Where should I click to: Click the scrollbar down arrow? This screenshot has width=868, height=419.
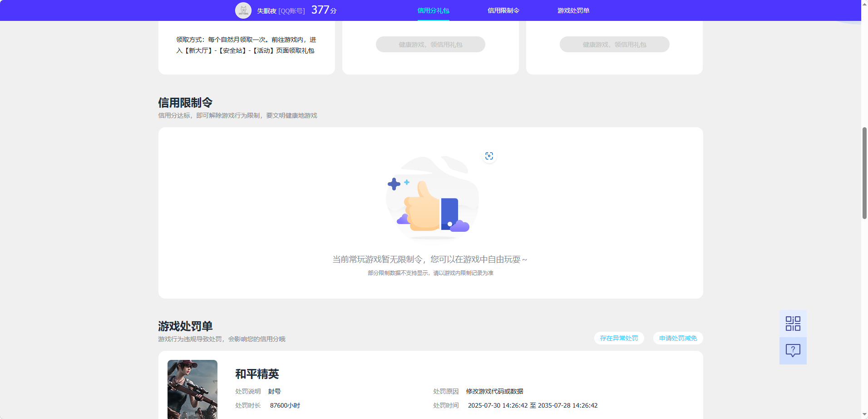click(x=864, y=415)
